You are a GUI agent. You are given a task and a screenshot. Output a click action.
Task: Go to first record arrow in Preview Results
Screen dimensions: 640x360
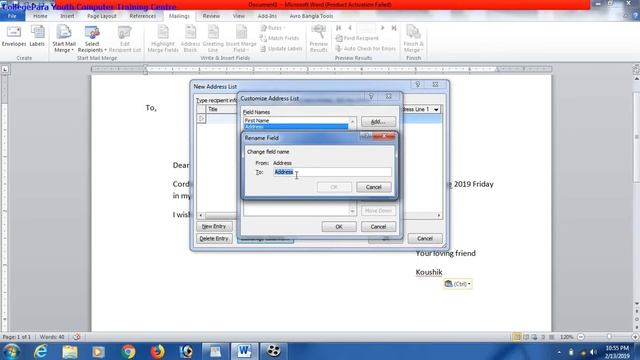338,28
